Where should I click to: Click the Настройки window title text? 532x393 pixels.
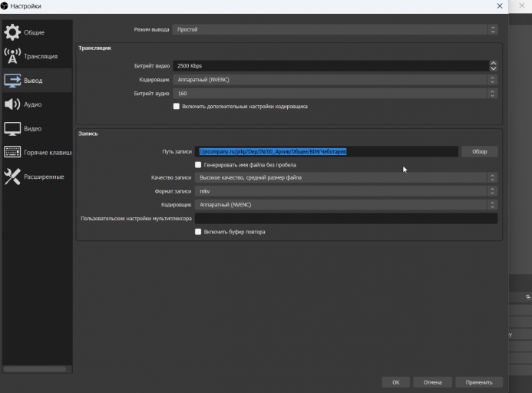[26, 6]
